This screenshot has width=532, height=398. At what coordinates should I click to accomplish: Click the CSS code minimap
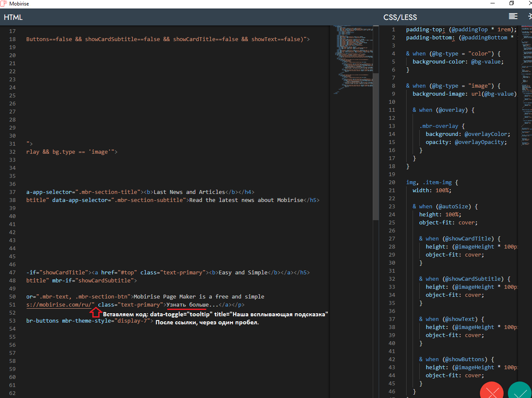tap(526, 85)
